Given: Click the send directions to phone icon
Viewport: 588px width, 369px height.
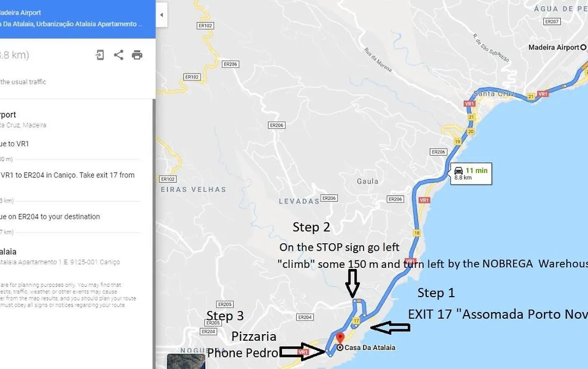Looking at the screenshot, I should pos(100,55).
